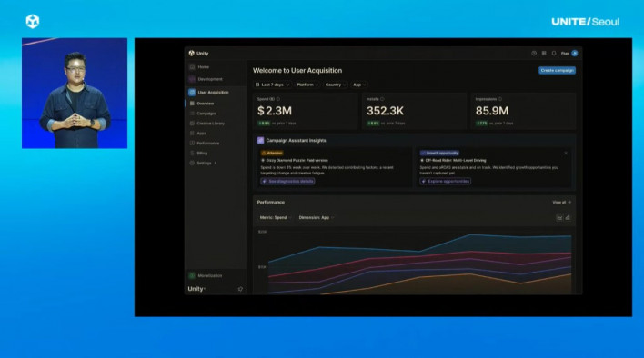Click the Create campaign button

tap(557, 71)
